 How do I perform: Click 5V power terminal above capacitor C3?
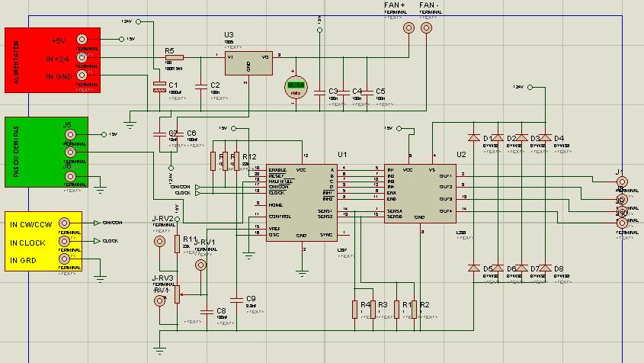point(319,30)
